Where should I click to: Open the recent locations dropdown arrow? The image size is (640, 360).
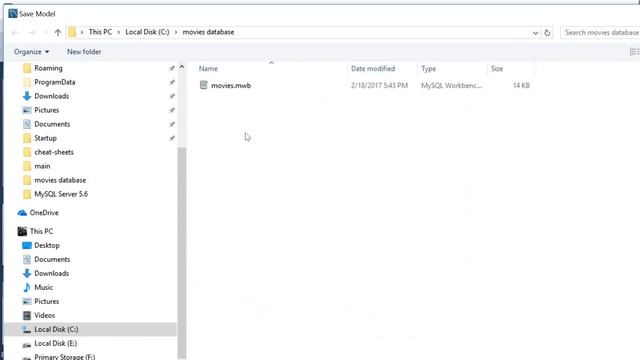tap(45, 33)
